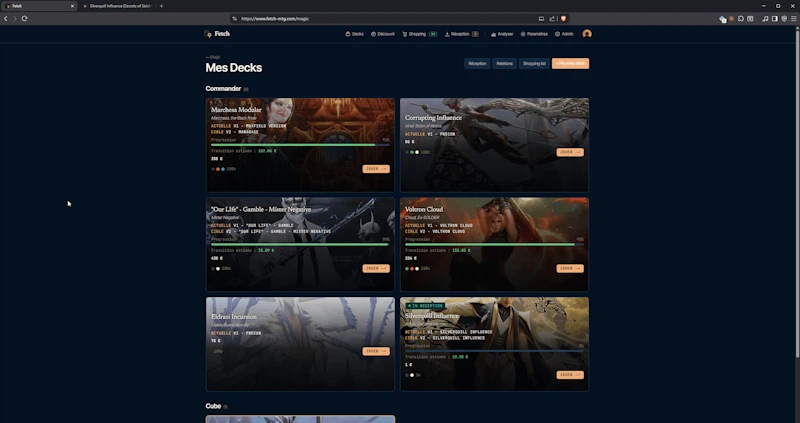The height and width of the screenshot is (423, 800).
Task: Click the Brave Shields lion icon
Action: point(563,19)
